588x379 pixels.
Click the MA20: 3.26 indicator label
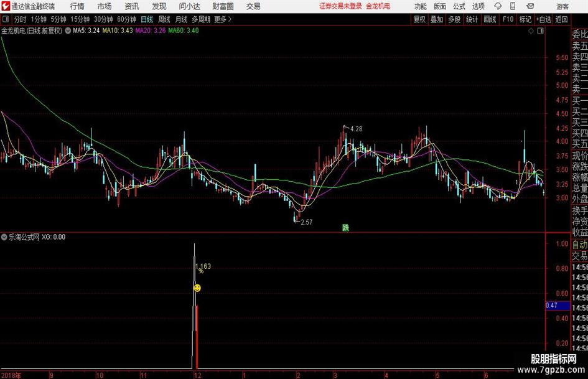[151, 30]
